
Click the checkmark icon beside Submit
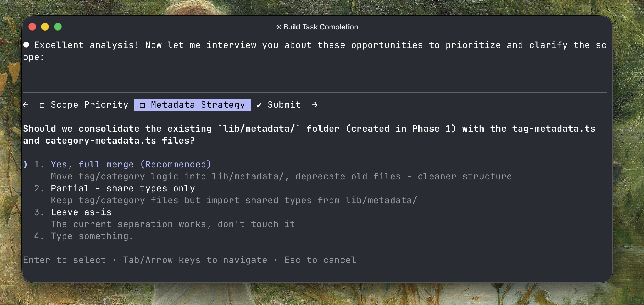(259, 105)
